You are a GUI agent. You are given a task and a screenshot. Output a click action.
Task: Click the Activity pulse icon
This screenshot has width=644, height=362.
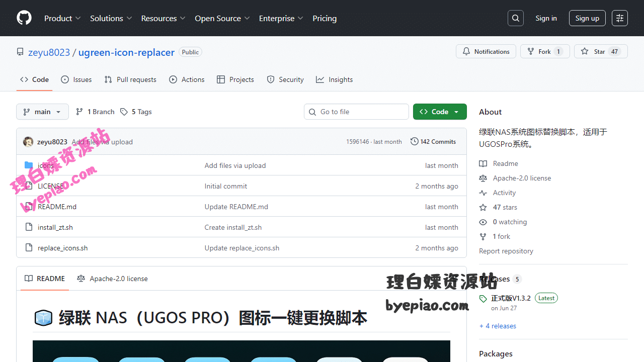483,193
